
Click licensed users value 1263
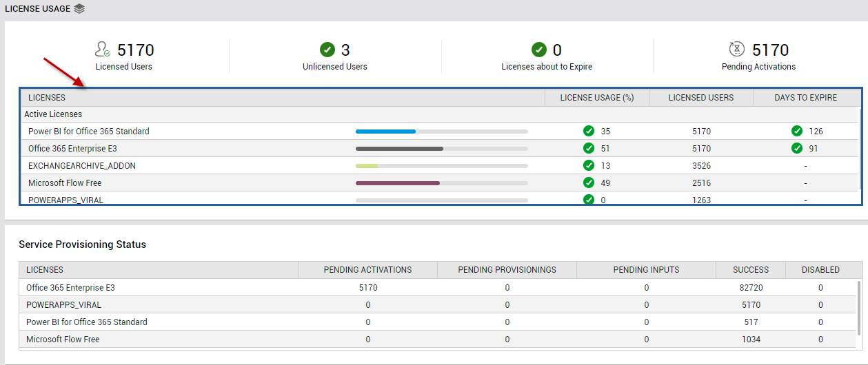point(701,200)
